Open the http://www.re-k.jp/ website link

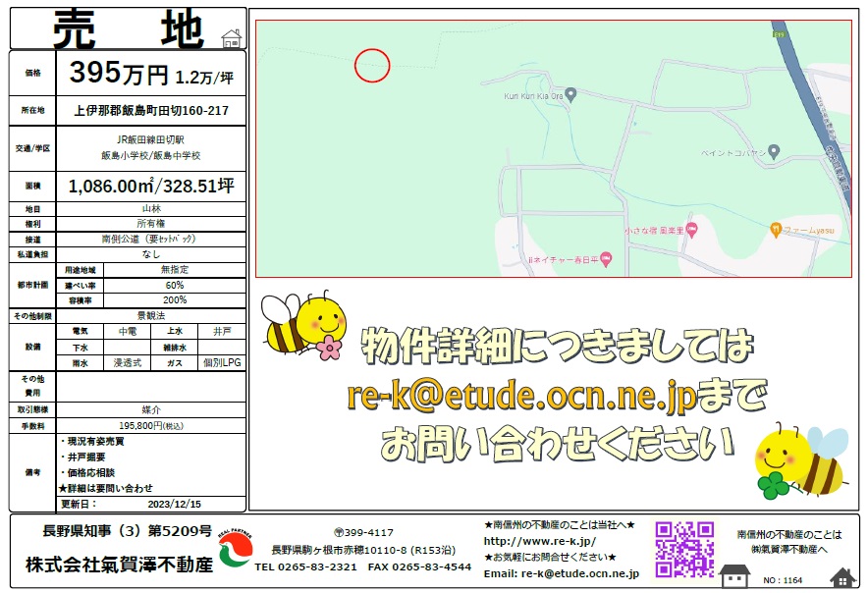(x=539, y=541)
